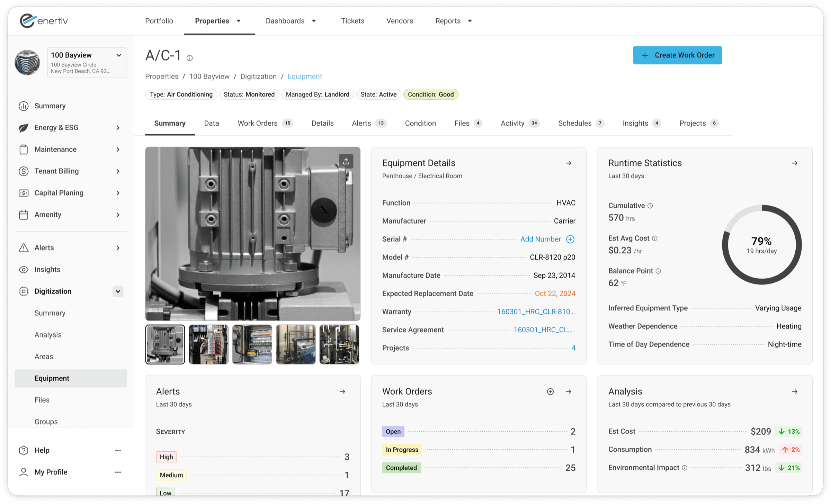Click Create Work Order button
Screen dimensions: 831x504
(677, 55)
